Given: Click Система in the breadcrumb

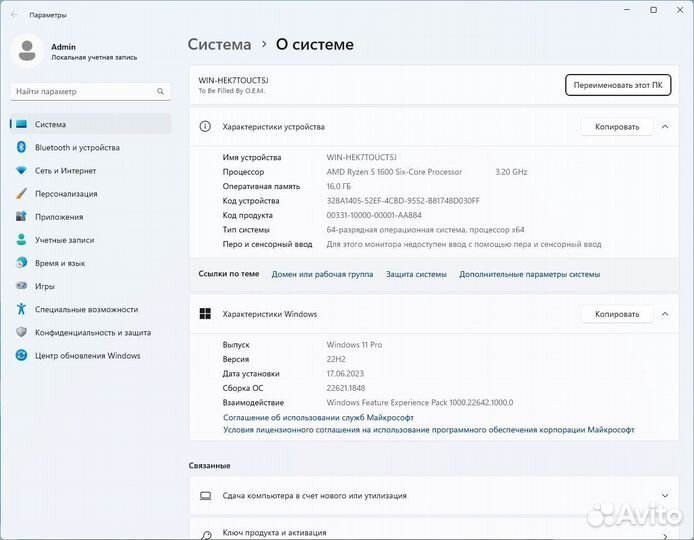Looking at the screenshot, I should (x=219, y=44).
